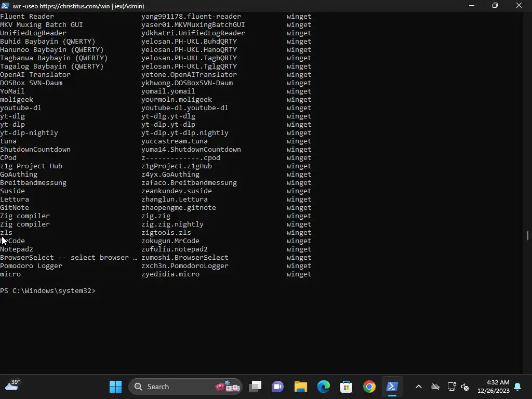Click the PowerShell icon in the title bar
This screenshot has width=532, height=399.
(5, 5)
